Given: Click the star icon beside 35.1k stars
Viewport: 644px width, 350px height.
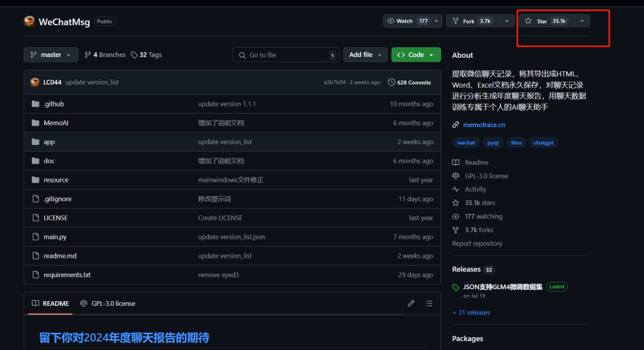Looking at the screenshot, I should pos(456,203).
